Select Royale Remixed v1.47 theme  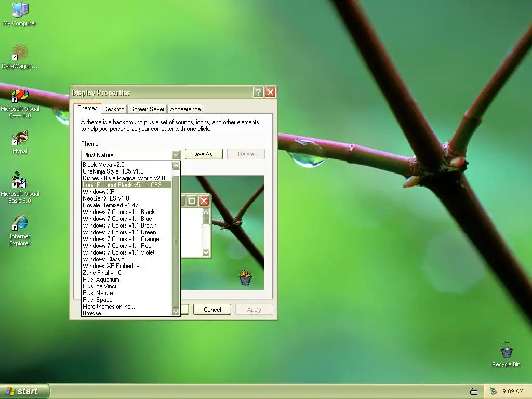[127, 205]
